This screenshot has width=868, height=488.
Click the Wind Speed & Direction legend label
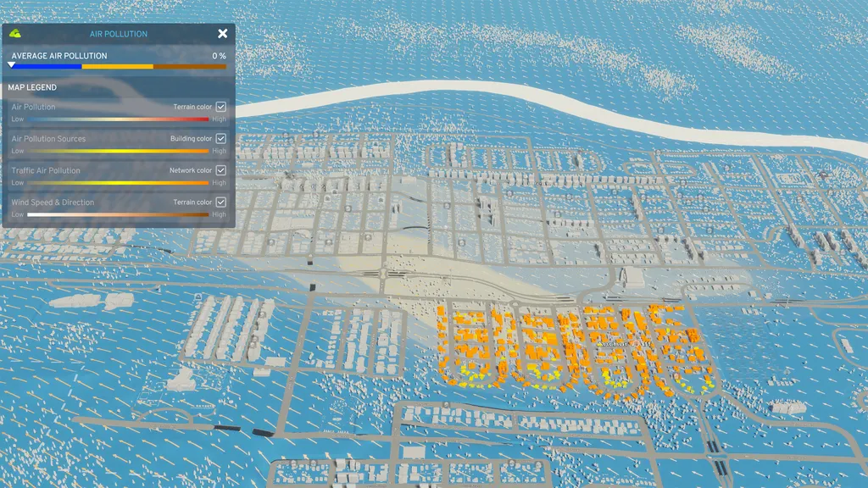pos(53,202)
